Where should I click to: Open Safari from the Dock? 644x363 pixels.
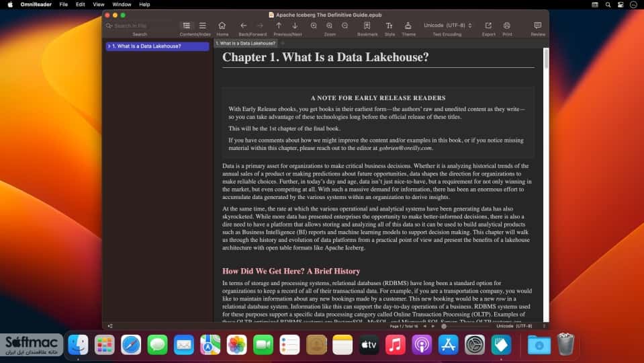131,344
